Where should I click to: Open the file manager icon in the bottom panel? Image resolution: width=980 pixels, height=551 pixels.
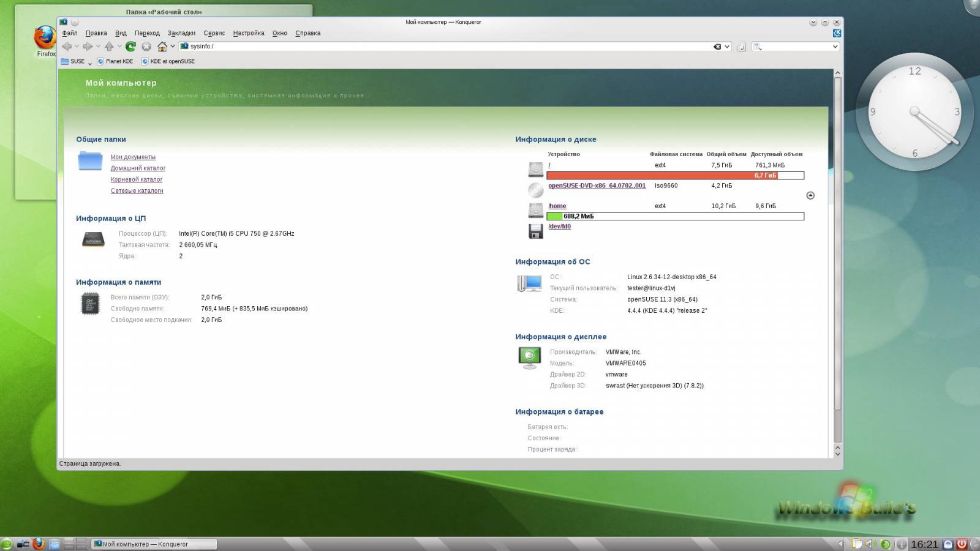54,544
